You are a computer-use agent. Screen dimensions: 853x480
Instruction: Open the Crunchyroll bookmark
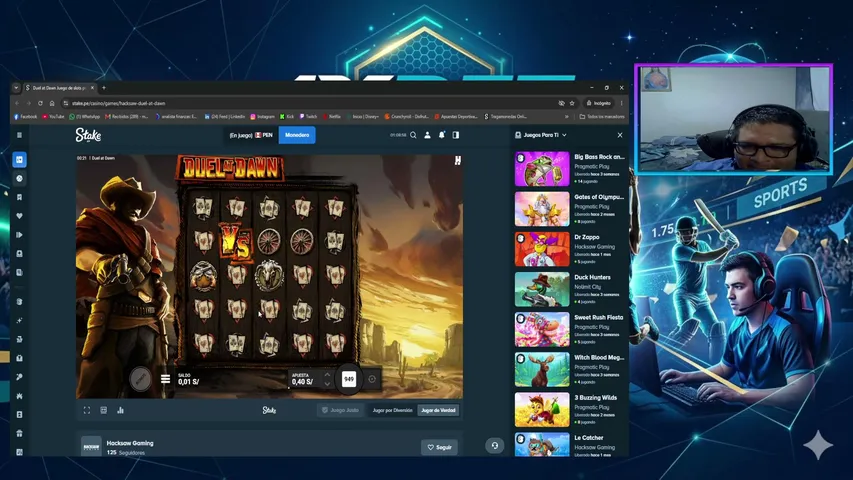pos(407,116)
